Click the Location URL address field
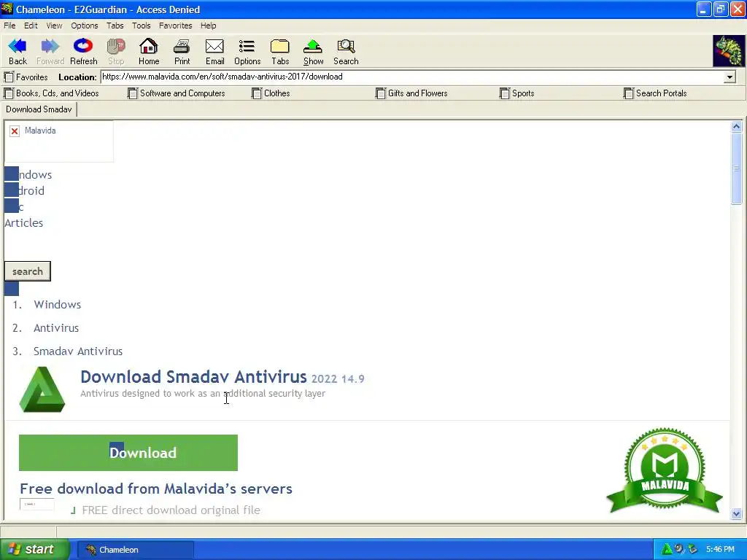 tap(412, 77)
